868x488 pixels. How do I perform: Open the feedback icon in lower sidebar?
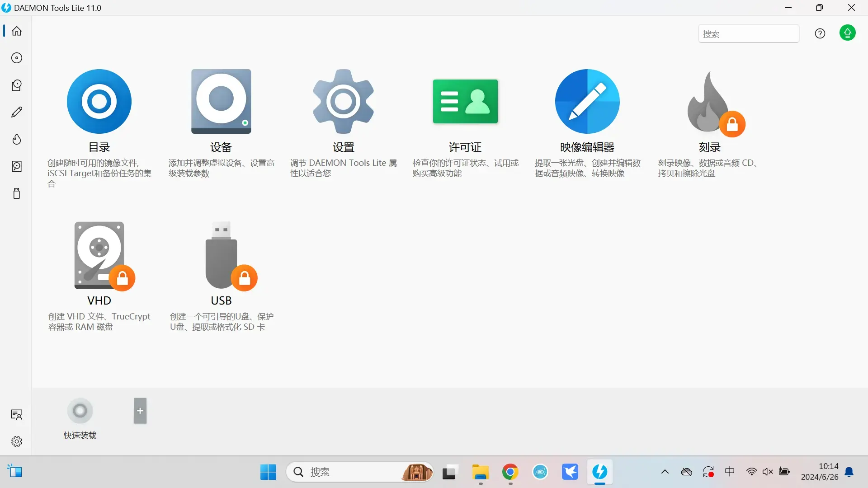pyautogui.click(x=17, y=414)
